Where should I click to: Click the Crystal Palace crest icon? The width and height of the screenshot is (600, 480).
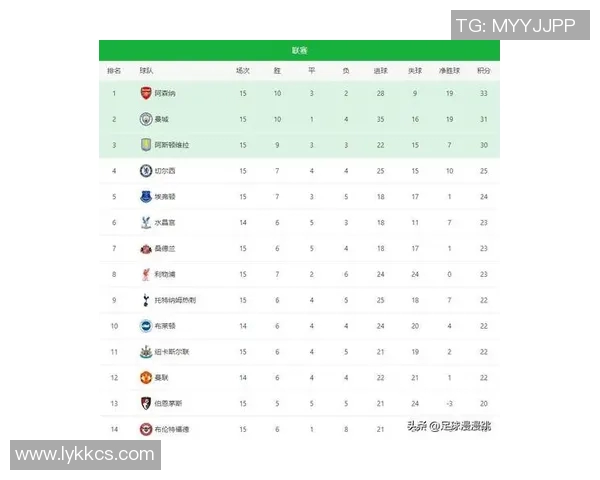[146, 222]
